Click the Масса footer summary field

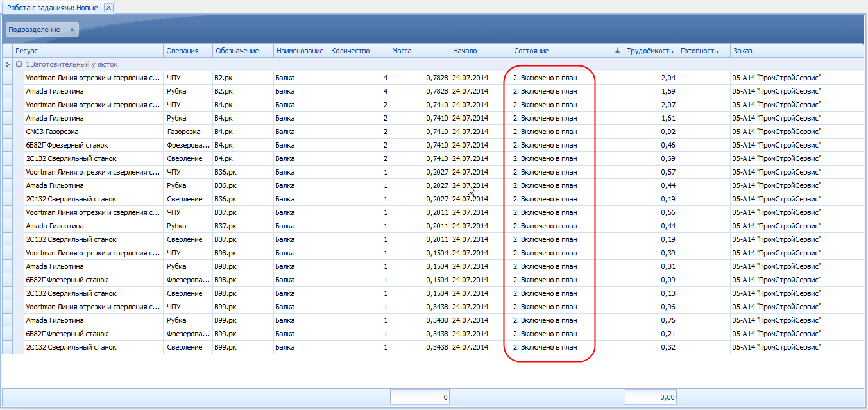click(x=420, y=397)
